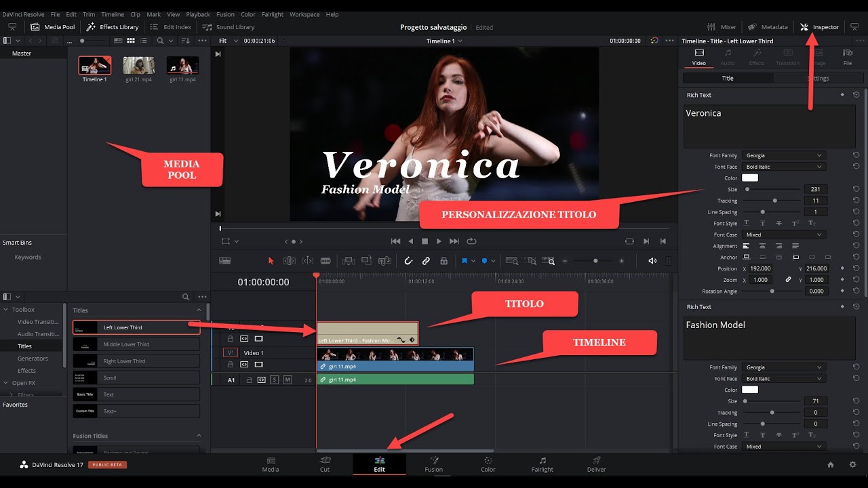Open the first Font Face Bold Italic dropdown
Screen dimensions: 868x488
(x=783, y=167)
